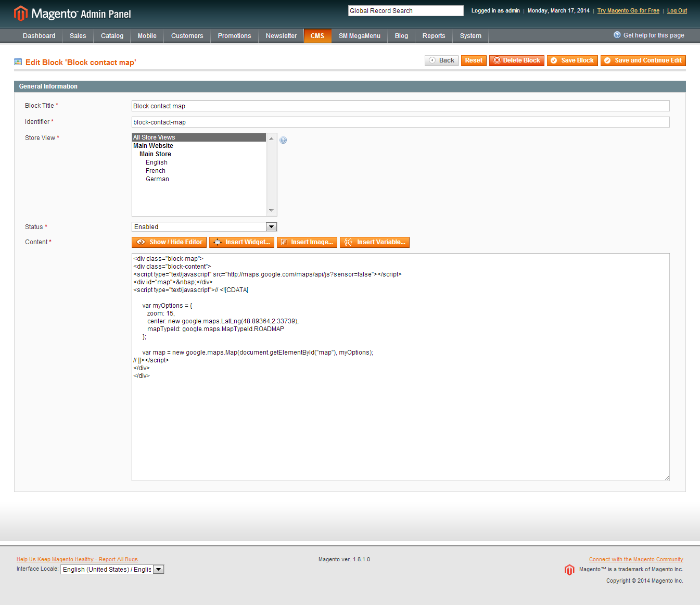The height and width of the screenshot is (605, 700).
Task: Open the Customers menu
Action: pos(187,36)
